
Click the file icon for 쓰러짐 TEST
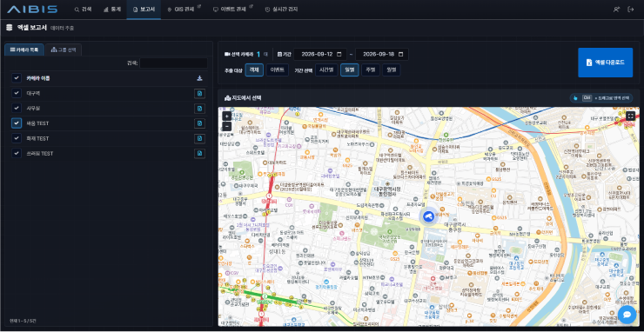(x=199, y=153)
